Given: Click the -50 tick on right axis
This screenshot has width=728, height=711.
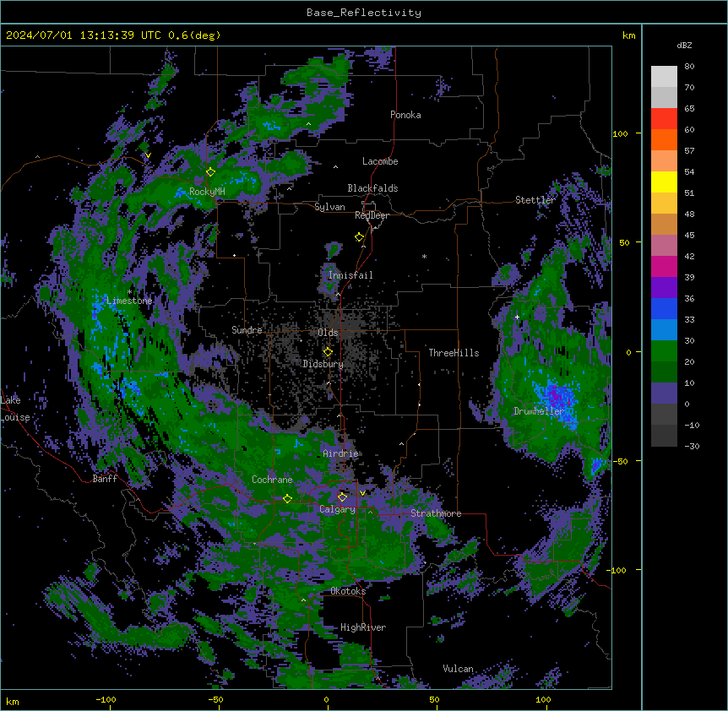Looking at the screenshot, I should (x=620, y=461).
